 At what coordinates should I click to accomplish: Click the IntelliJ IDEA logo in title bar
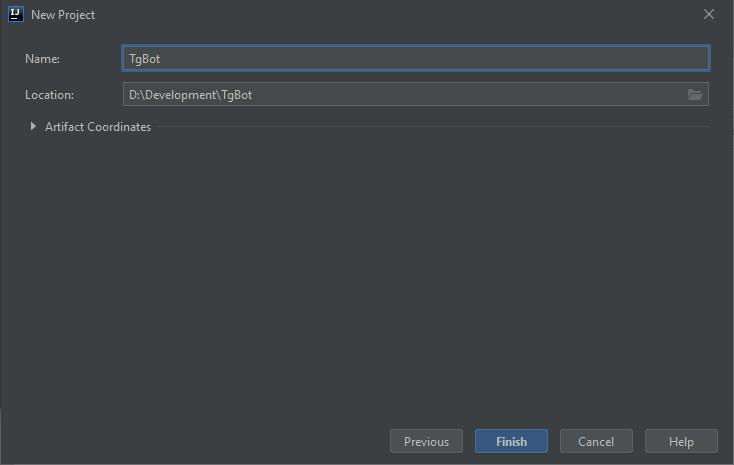(15, 14)
